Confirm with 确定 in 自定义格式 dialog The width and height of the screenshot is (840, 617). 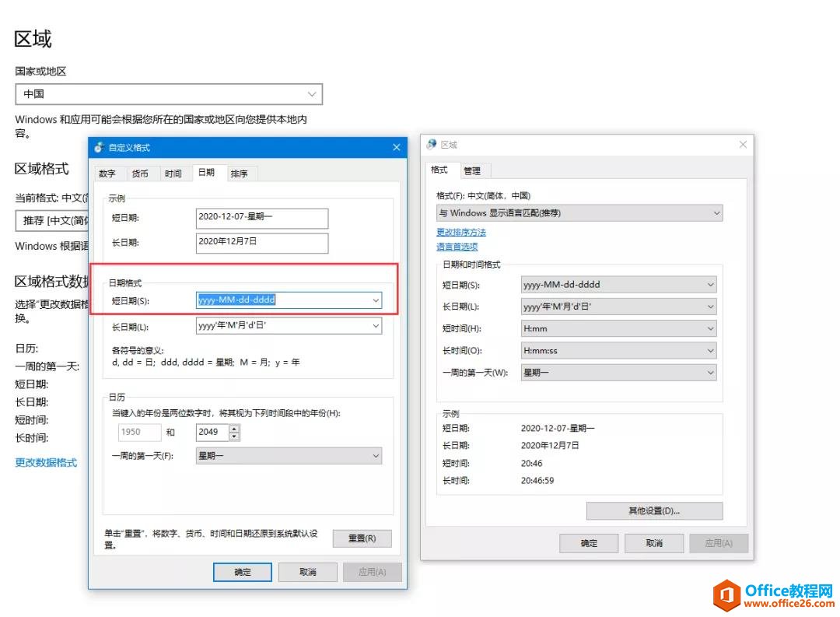[x=242, y=572]
